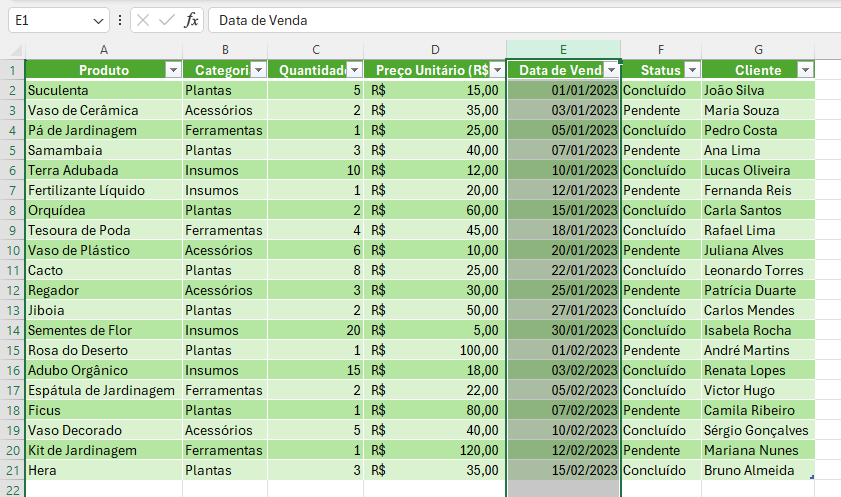
Task: Click the cell containing Cacto
Action: point(104,270)
